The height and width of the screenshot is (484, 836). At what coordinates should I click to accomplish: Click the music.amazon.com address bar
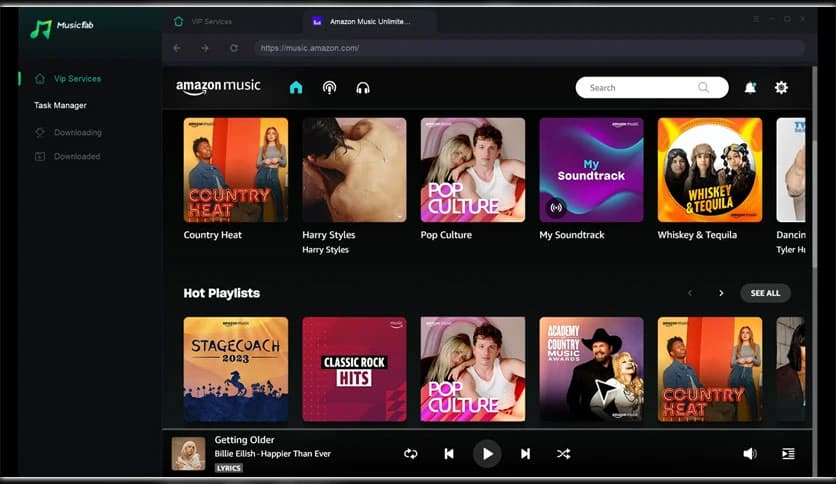[529, 48]
